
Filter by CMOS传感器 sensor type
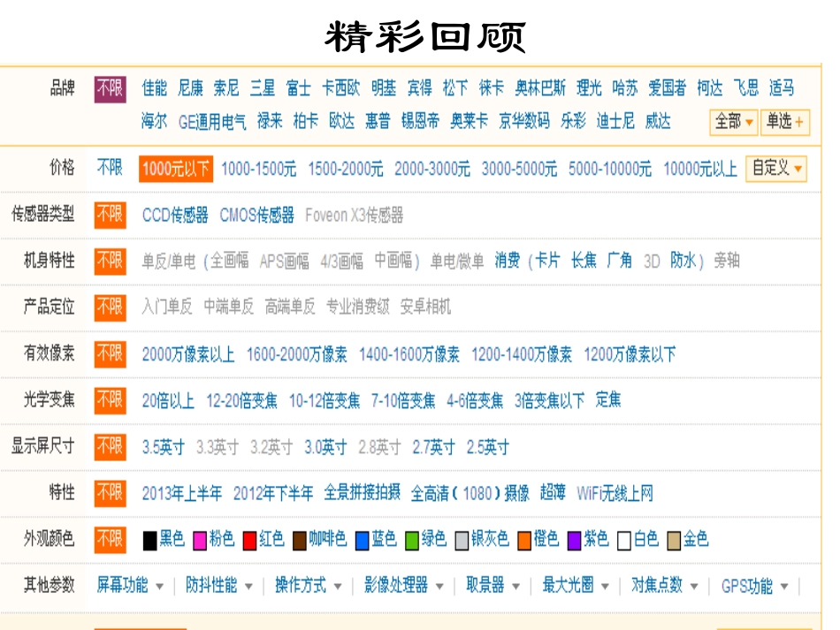(x=257, y=216)
